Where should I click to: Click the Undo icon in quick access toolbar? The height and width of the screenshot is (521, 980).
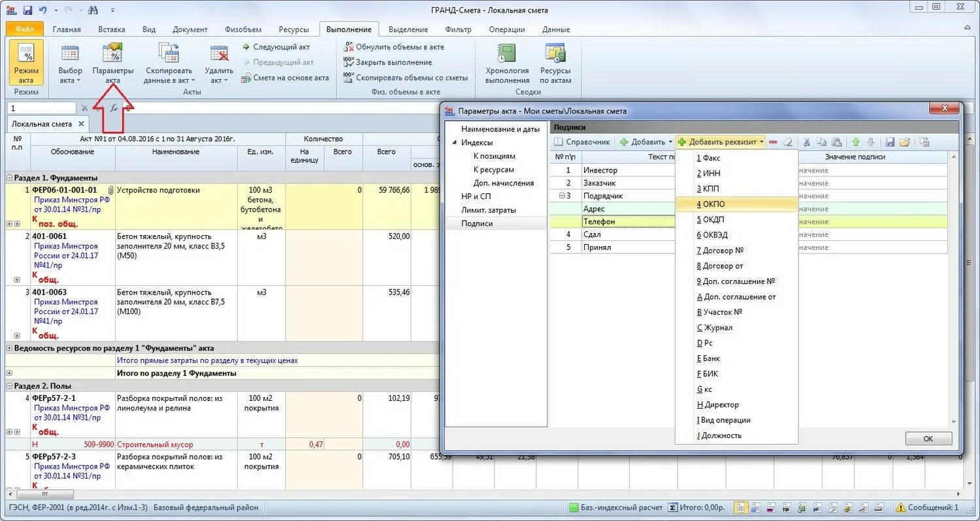pos(43,10)
